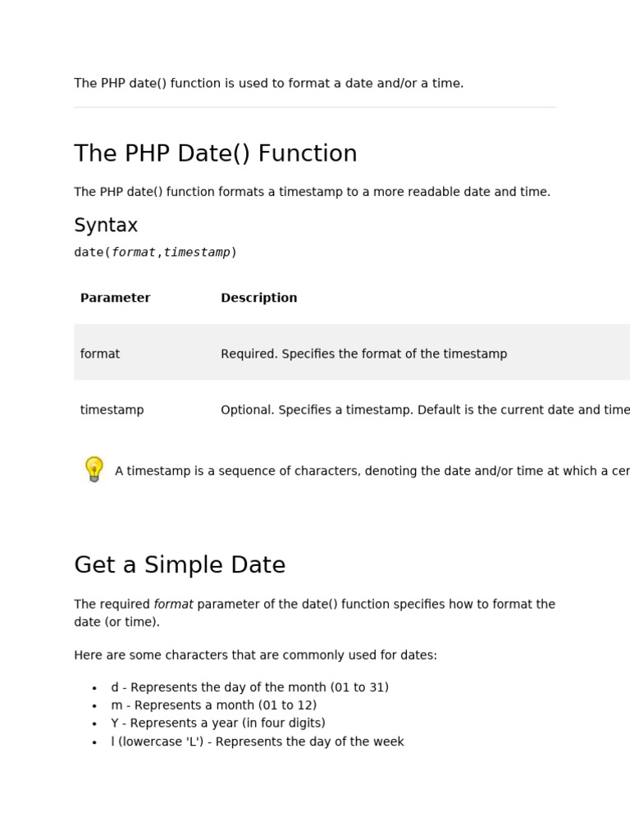Click the 'Y - Represents a year' bullet

217,724
